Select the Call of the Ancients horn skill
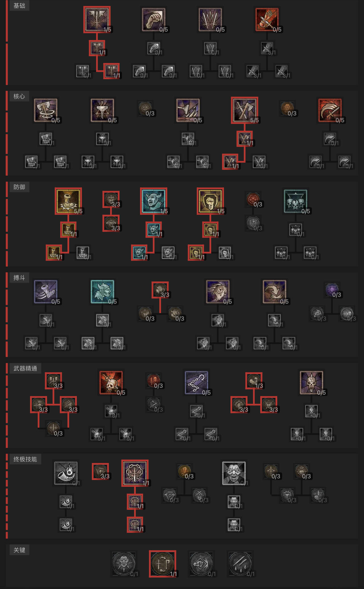Viewport: 364px width, 589px height. pyautogui.click(x=66, y=473)
